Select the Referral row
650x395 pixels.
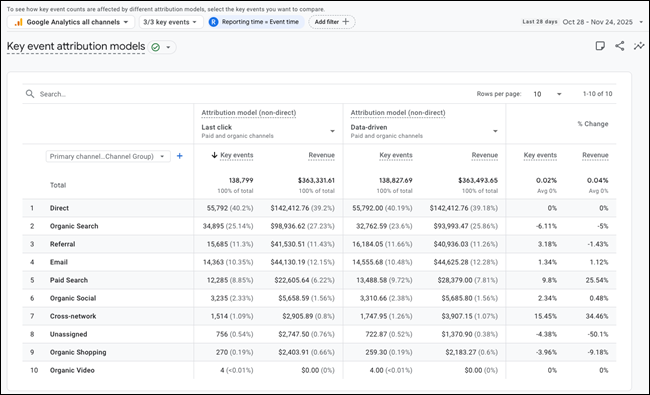click(319, 244)
